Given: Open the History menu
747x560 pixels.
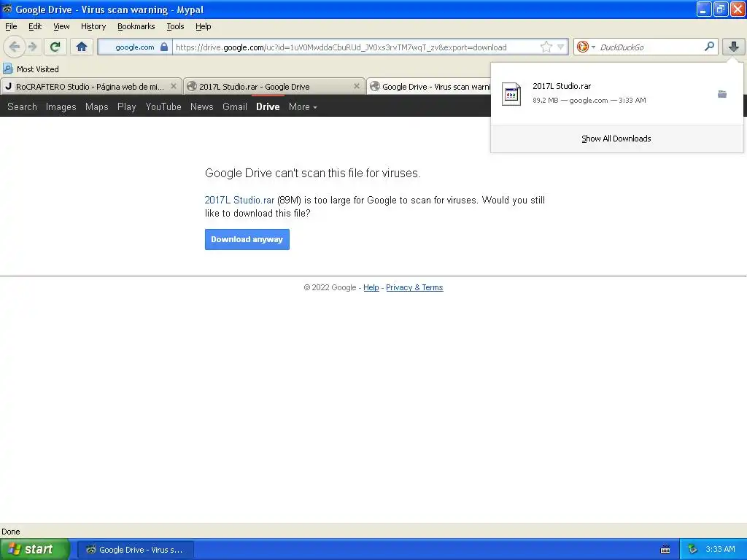Looking at the screenshot, I should coord(93,26).
